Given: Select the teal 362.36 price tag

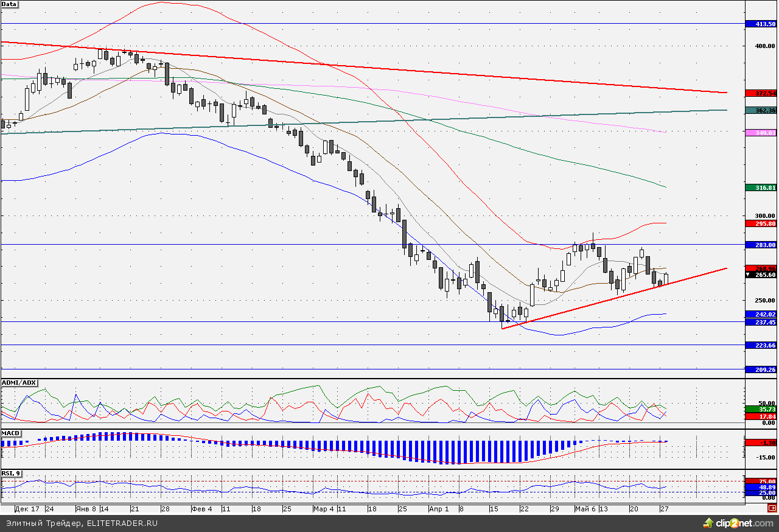Looking at the screenshot, I should (x=761, y=110).
